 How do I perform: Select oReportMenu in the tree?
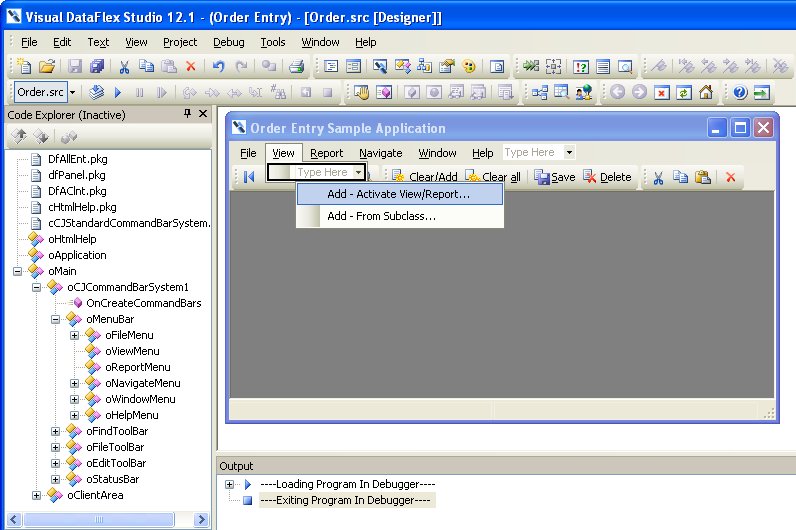138,367
